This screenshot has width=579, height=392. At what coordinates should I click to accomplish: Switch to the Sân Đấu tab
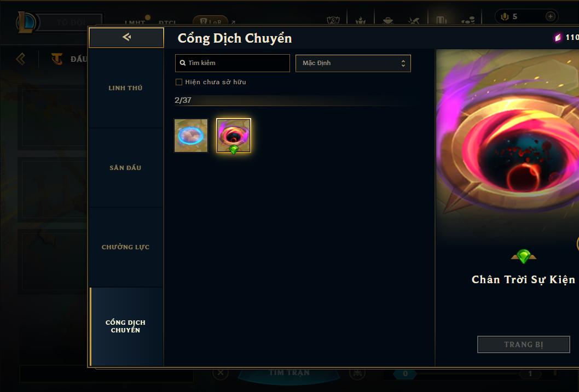point(126,168)
